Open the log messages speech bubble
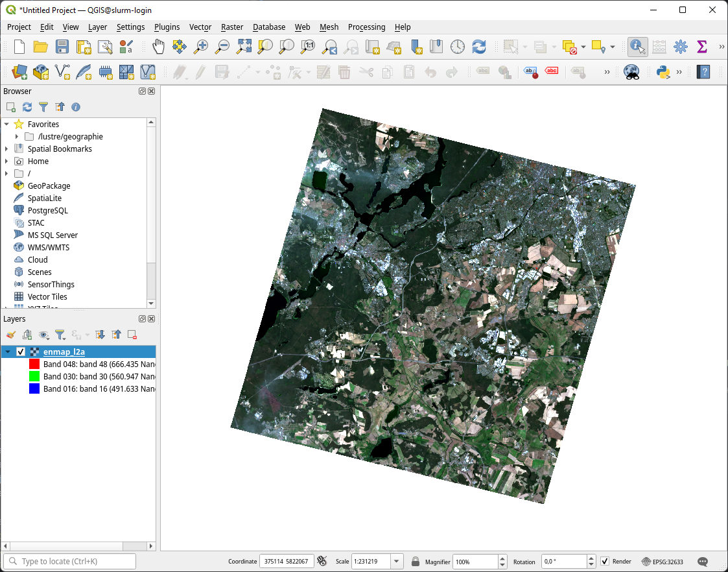Image resolution: width=728 pixels, height=572 pixels. click(703, 562)
